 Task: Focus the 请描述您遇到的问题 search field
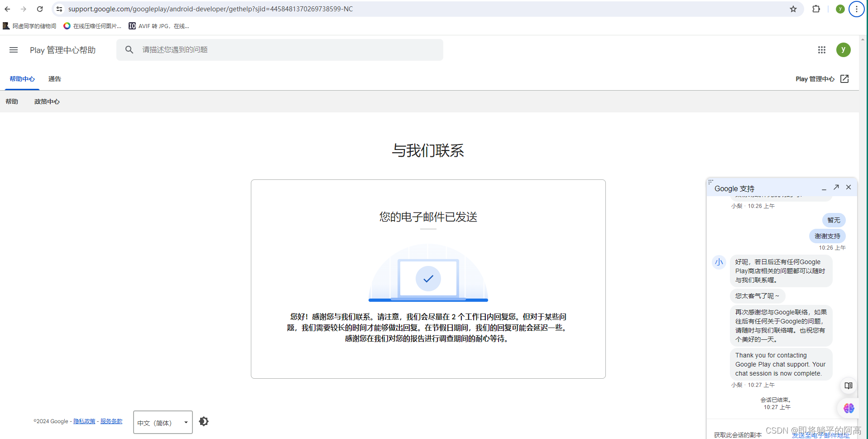pos(280,50)
